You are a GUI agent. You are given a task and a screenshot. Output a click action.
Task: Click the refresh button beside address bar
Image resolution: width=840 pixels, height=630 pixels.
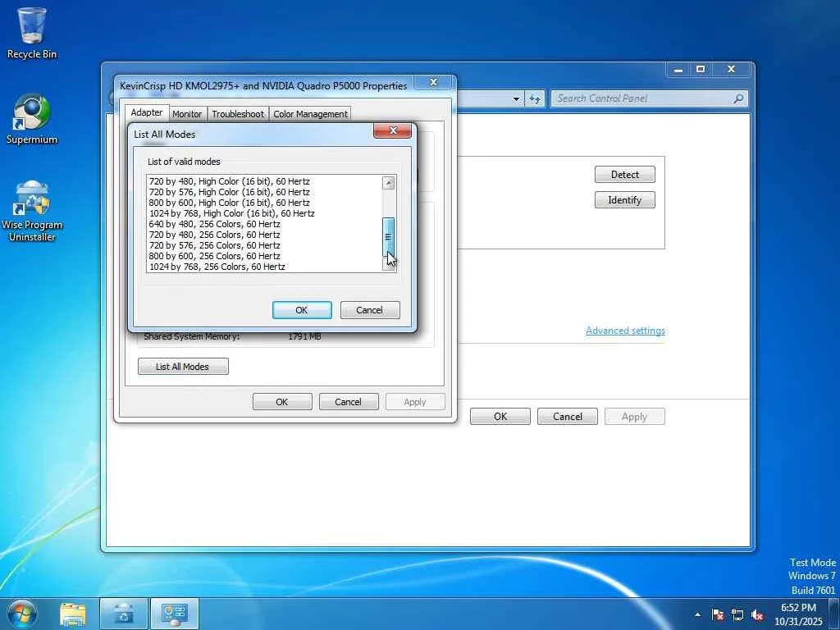[x=535, y=99]
